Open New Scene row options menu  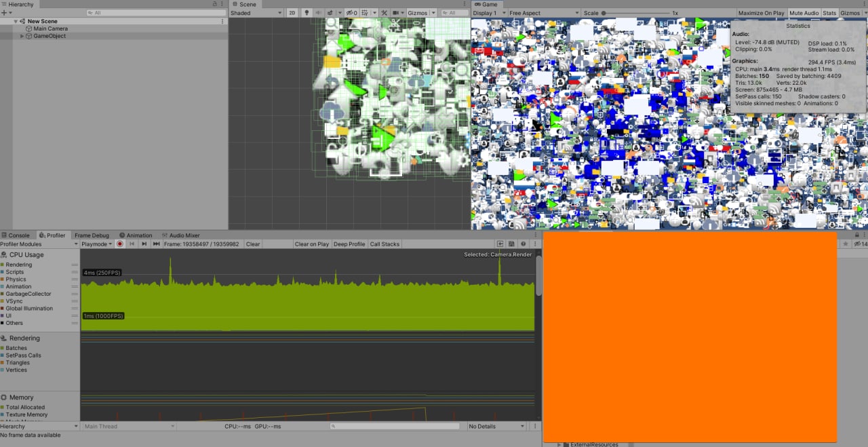pos(222,21)
